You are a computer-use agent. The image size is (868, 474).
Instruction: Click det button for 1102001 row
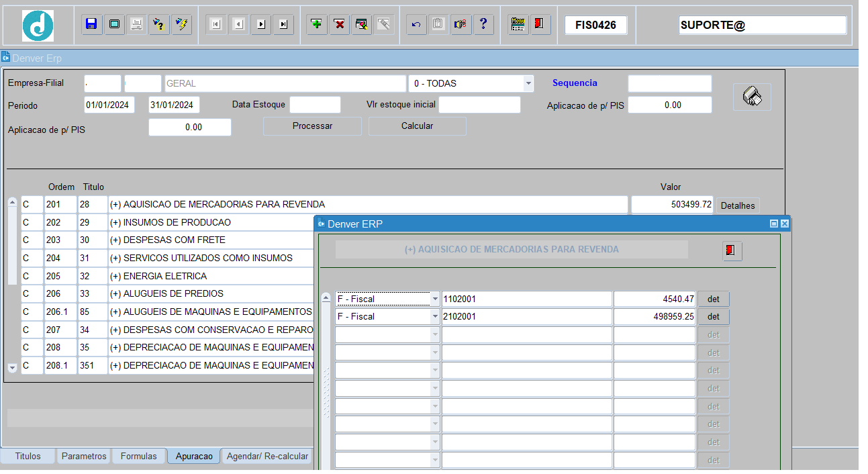[x=714, y=299]
